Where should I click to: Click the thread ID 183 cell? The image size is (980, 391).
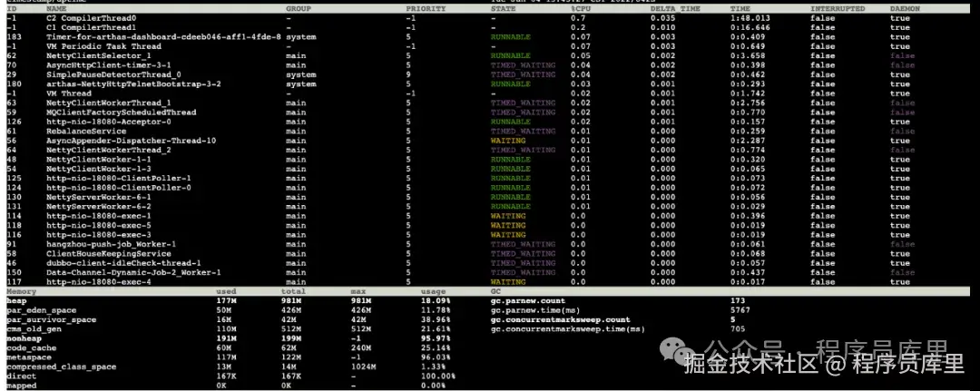coord(14,37)
